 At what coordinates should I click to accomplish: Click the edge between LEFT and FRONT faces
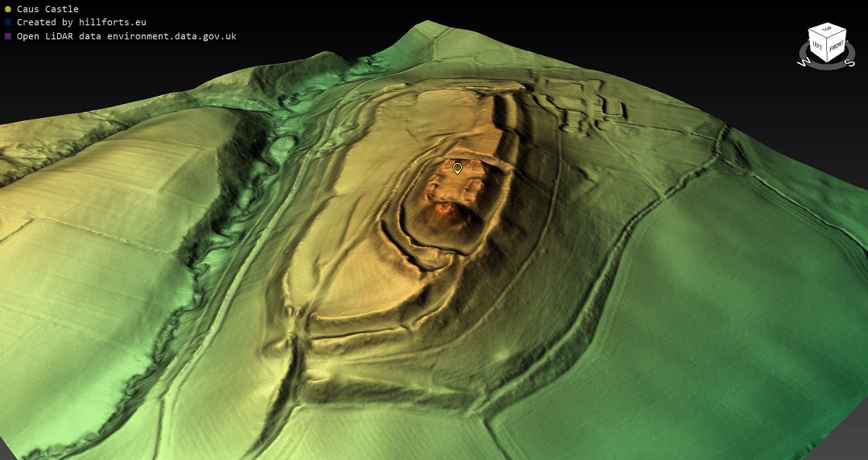click(827, 50)
